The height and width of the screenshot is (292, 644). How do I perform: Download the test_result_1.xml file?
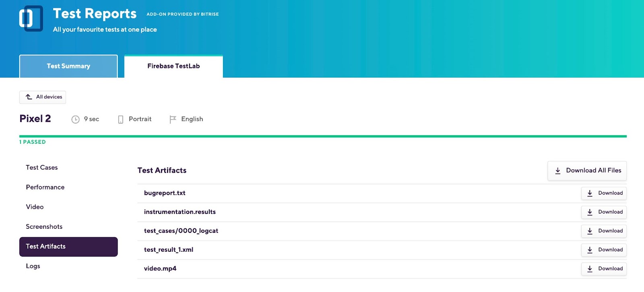point(604,250)
